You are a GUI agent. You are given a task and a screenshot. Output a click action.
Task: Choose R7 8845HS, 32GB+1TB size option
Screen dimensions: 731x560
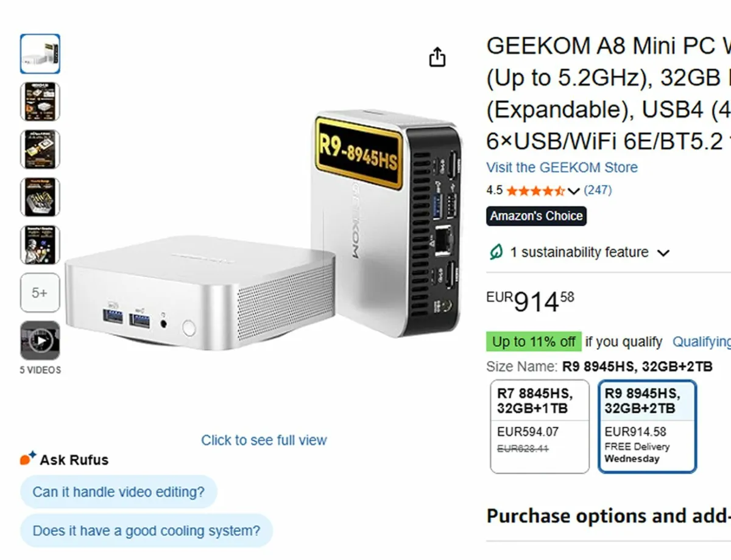click(x=540, y=426)
